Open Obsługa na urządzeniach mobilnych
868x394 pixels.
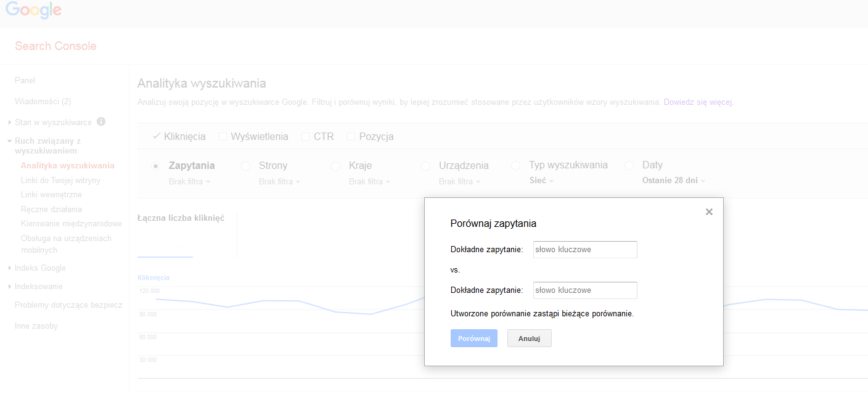coord(67,244)
